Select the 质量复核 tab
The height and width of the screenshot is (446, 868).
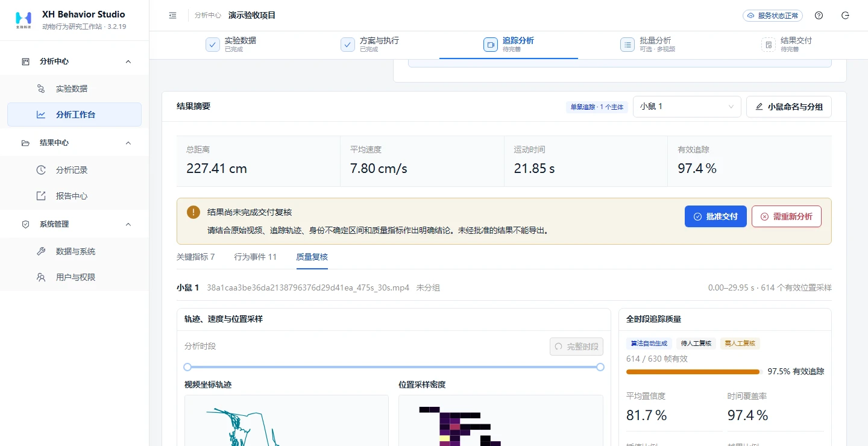[312, 257]
